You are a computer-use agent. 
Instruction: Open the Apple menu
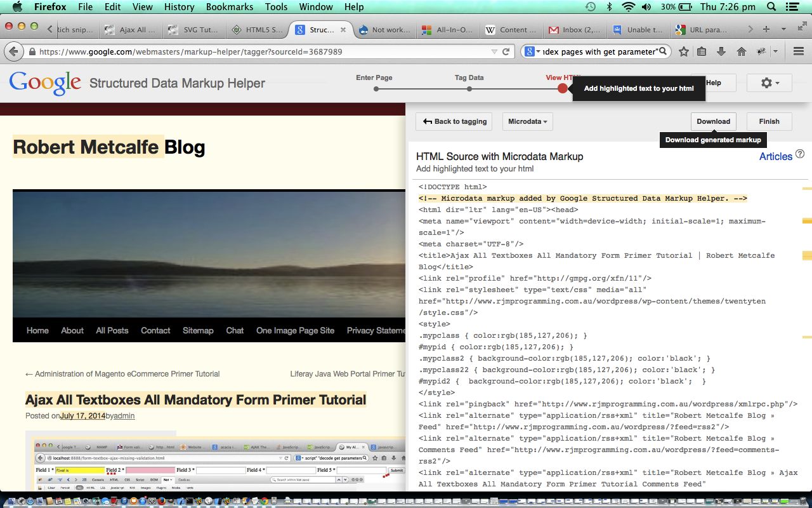coord(17,7)
